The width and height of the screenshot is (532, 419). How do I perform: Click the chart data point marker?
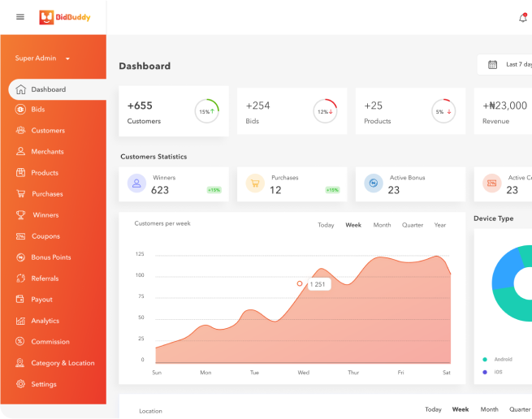300,283
